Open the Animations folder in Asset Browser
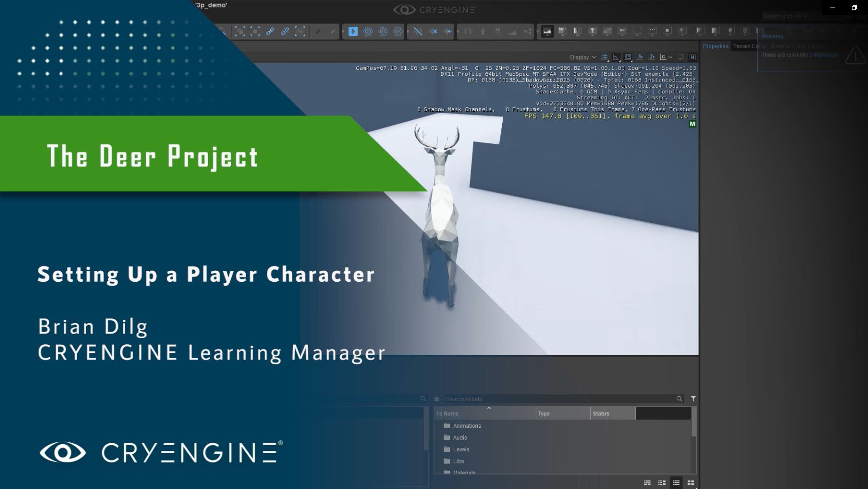The width and height of the screenshot is (868, 489). pos(467,426)
